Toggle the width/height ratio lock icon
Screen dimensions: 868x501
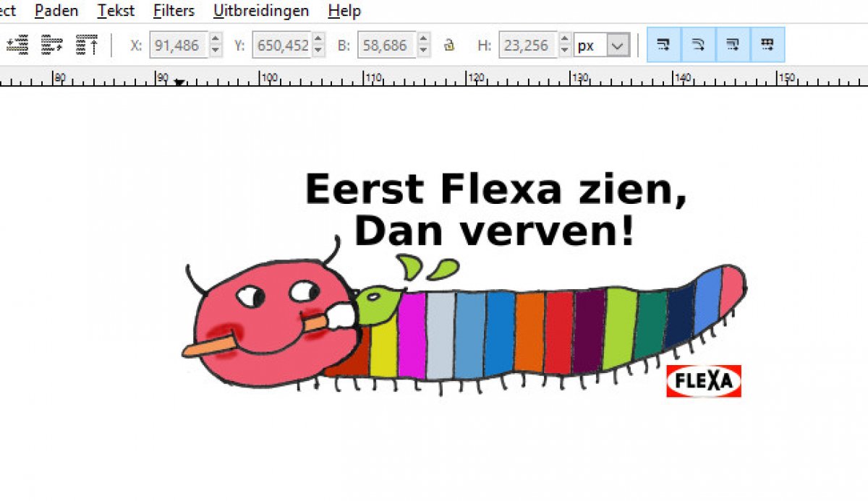tap(449, 46)
